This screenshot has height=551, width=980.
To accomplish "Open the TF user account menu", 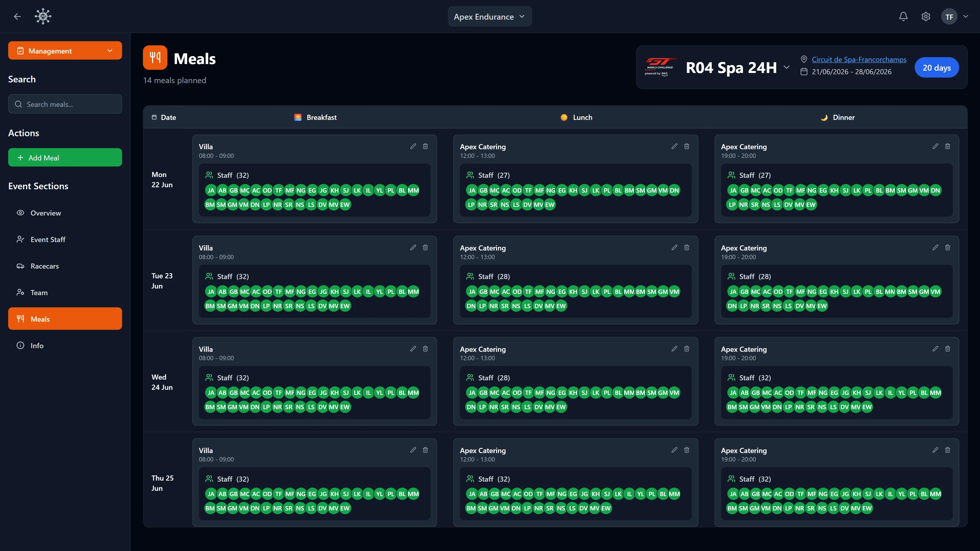I will coord(955,16).
